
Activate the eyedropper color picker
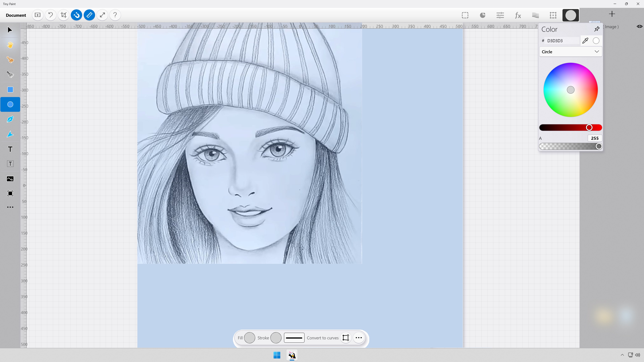pyautogui.click(x=585, y=41)
